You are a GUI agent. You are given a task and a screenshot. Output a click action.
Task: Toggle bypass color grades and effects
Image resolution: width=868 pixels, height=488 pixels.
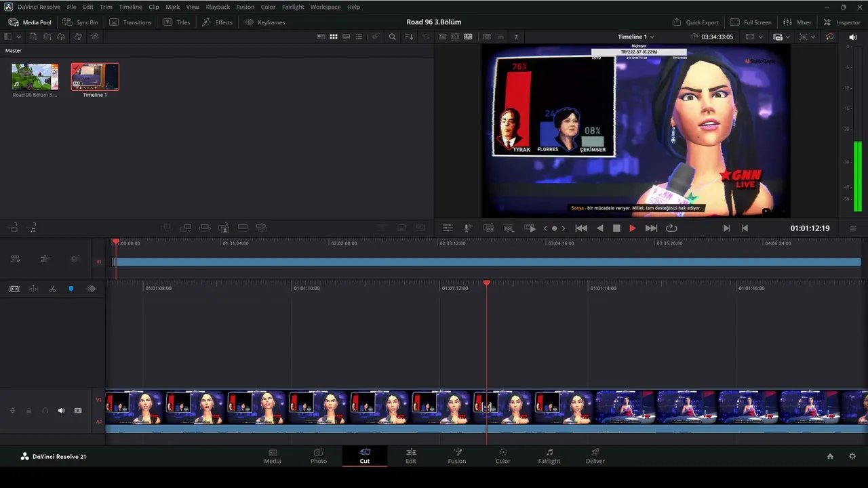[x=829, y=37]
